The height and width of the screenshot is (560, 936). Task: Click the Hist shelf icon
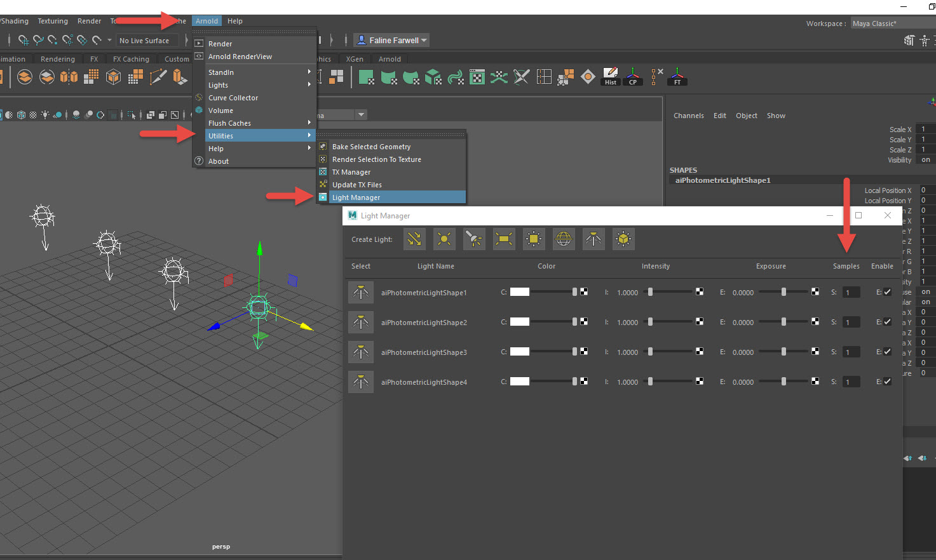611,77
